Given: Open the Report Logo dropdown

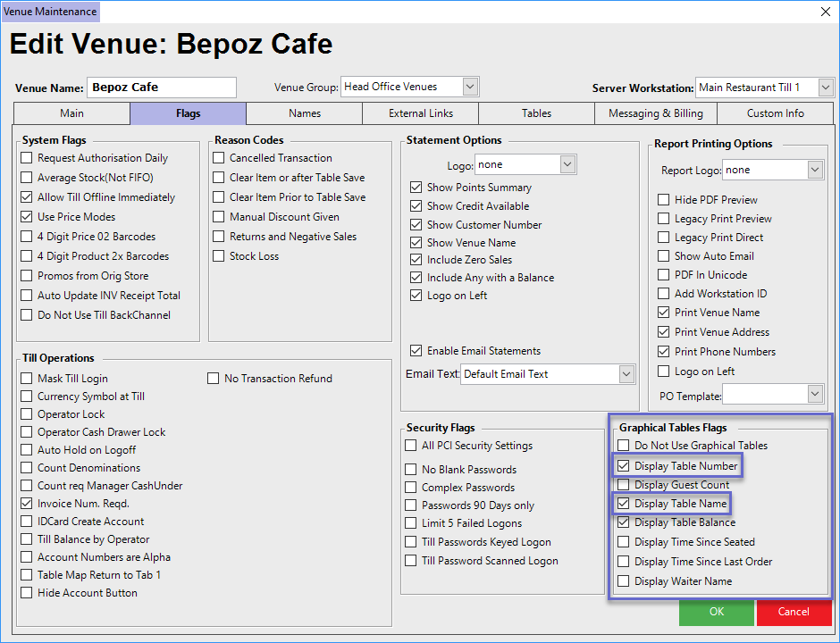Looking at the screenshot, I should (x=815, y=171).
